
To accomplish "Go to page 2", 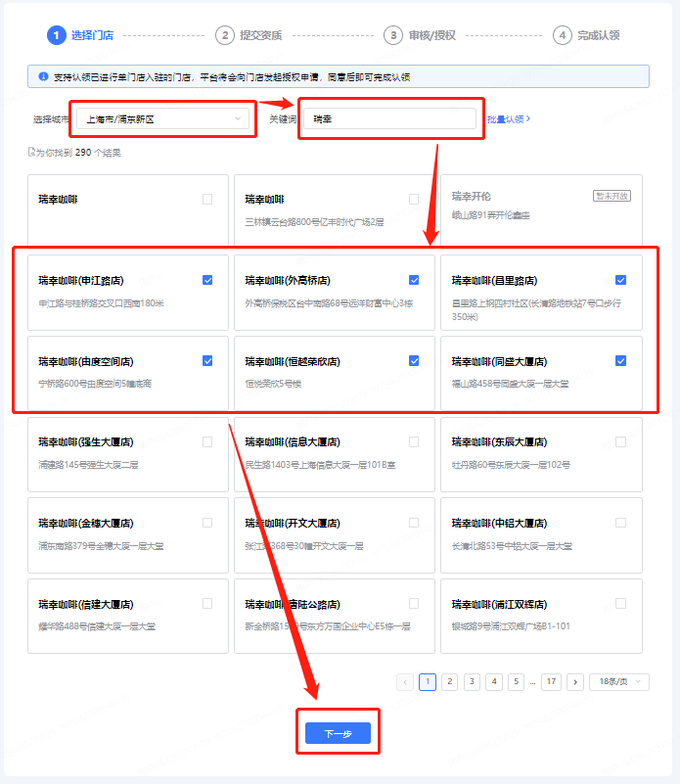I will (449, 681).
